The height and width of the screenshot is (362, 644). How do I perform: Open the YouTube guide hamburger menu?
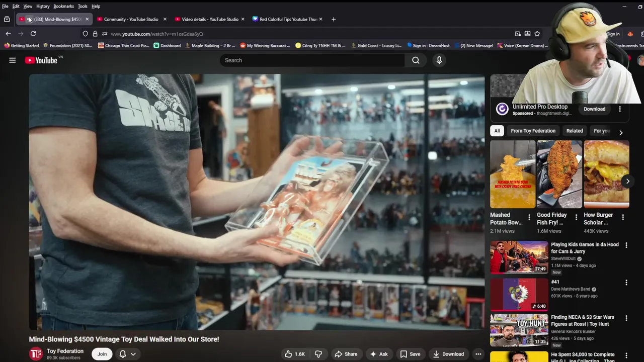(13, 60)
